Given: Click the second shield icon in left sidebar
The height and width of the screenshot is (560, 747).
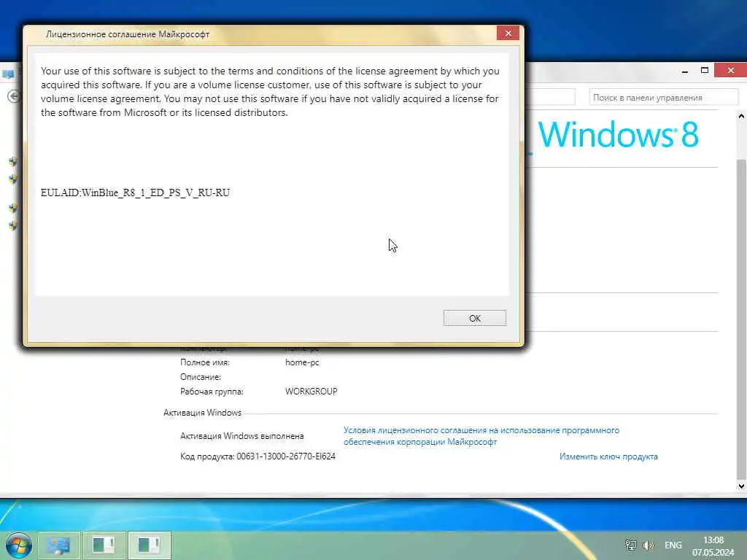Looking at the screenshot, I should click(x=13, y=179).
